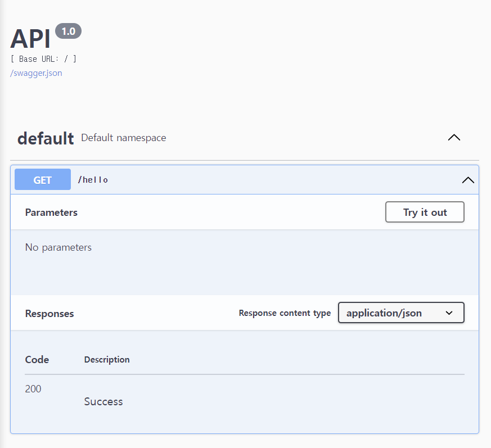Viewport: 491px width, 448px height.
Task: Click the Success description text
Action: tap(103, 401)
